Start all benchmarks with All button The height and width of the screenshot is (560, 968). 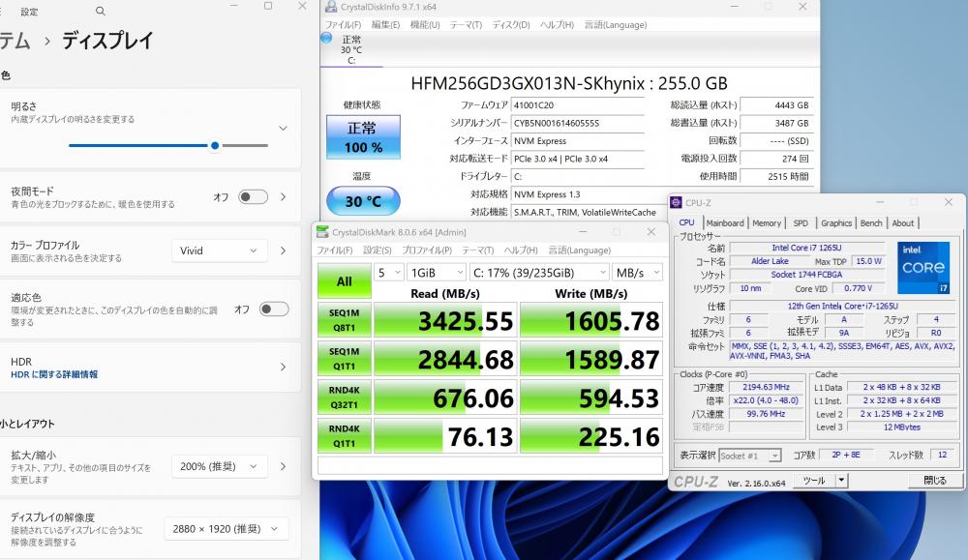coord(345,281)
